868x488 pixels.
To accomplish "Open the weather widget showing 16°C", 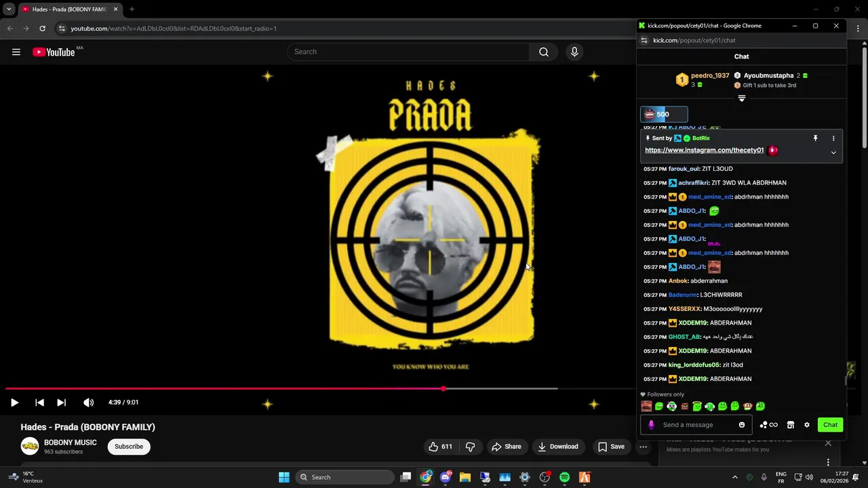I will pos(26,477).
